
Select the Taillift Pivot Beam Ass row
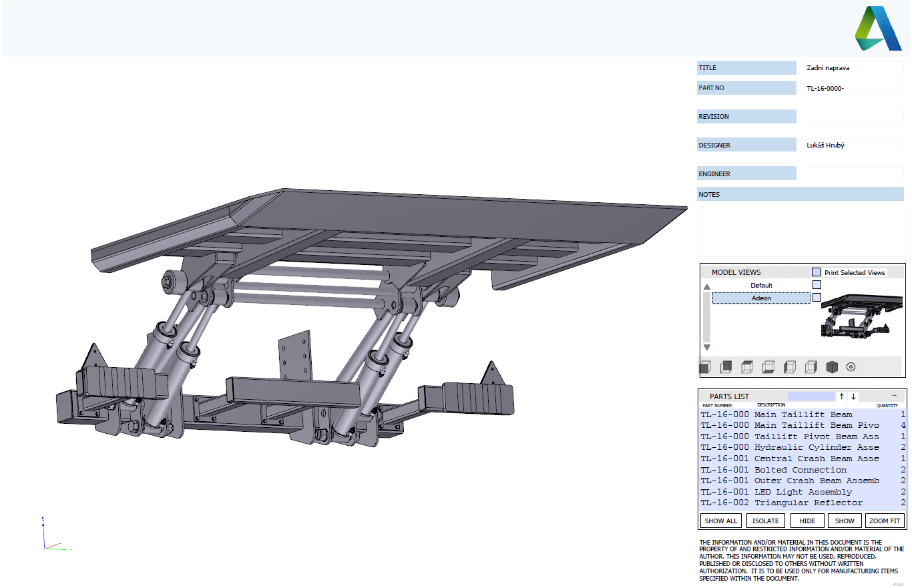click(x=803, y=436)
